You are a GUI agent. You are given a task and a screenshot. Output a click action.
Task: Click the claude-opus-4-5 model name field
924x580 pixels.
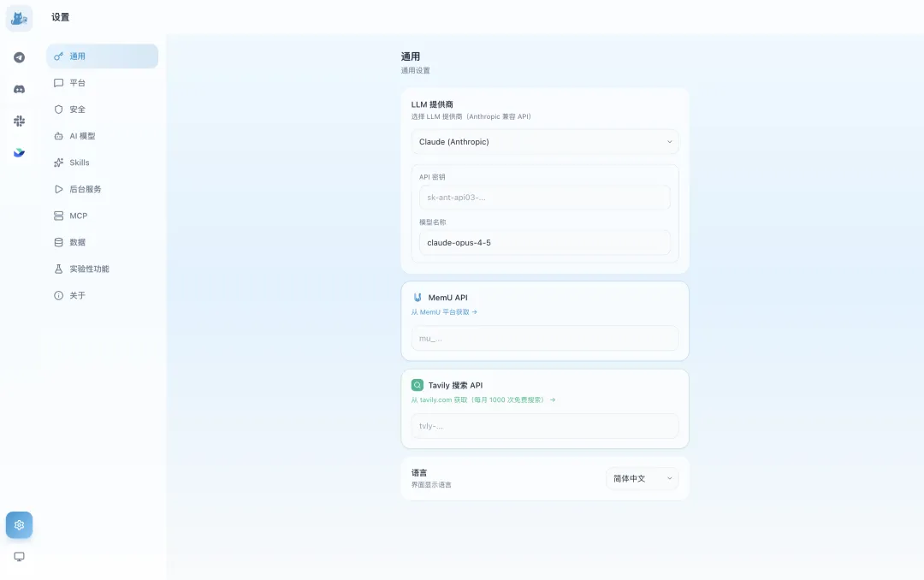click(x=545, y=242)
